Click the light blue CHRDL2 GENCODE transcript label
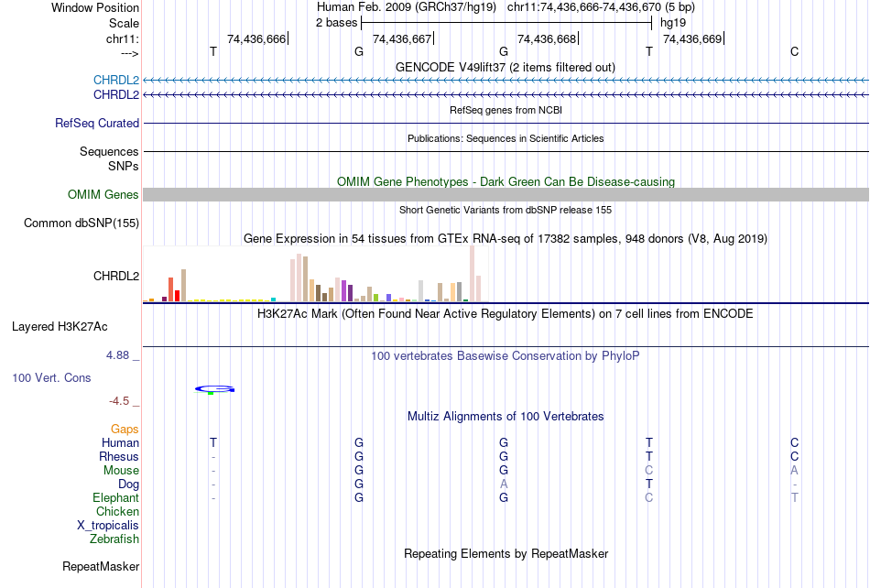This screenshot has width=870, height=588. [116, 81]
